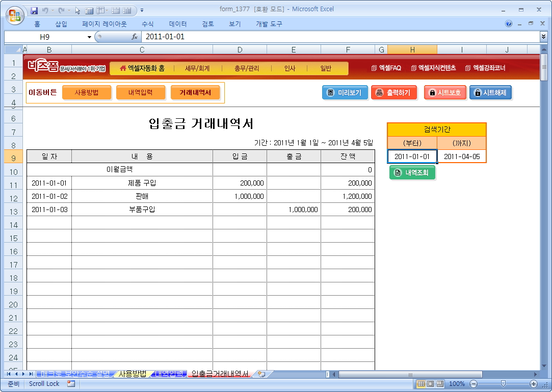Expand the formula bar with chevron

[543, 37]
